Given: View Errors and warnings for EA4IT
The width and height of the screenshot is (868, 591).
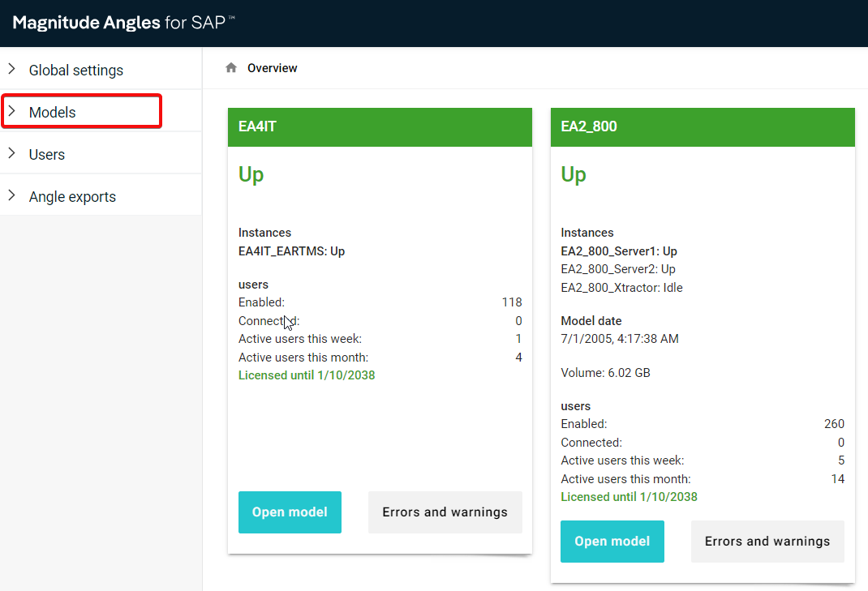Looking at the screenshot, I should pos(445,512).
